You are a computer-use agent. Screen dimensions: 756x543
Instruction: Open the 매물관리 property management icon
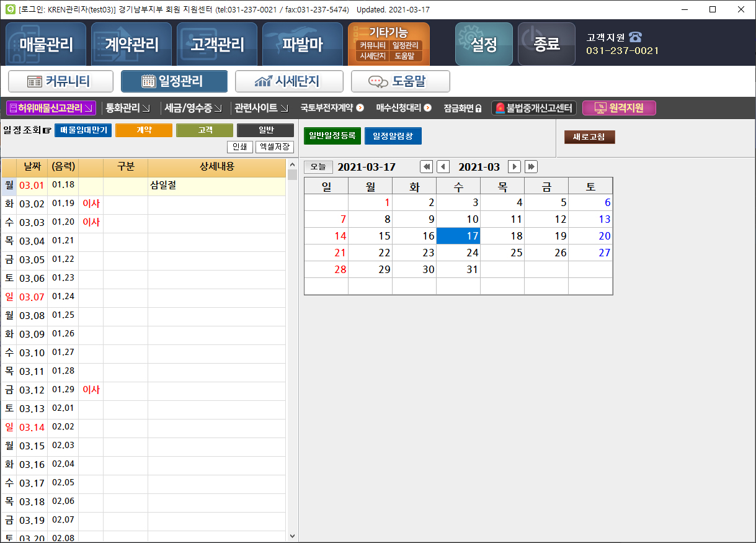tap(46, 43)
